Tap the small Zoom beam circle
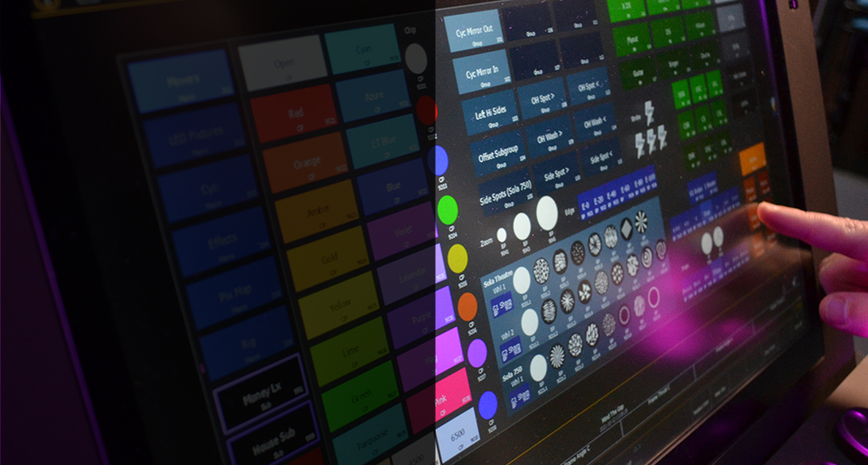 point(502,235)
